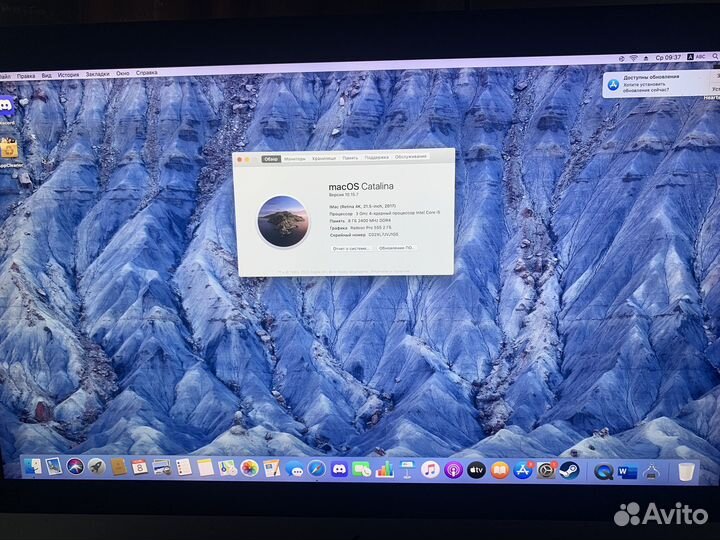Open the Podcasts app in the Dock
Image resolution: width=720 pixels, height=540 pixels.
point(453,471)
